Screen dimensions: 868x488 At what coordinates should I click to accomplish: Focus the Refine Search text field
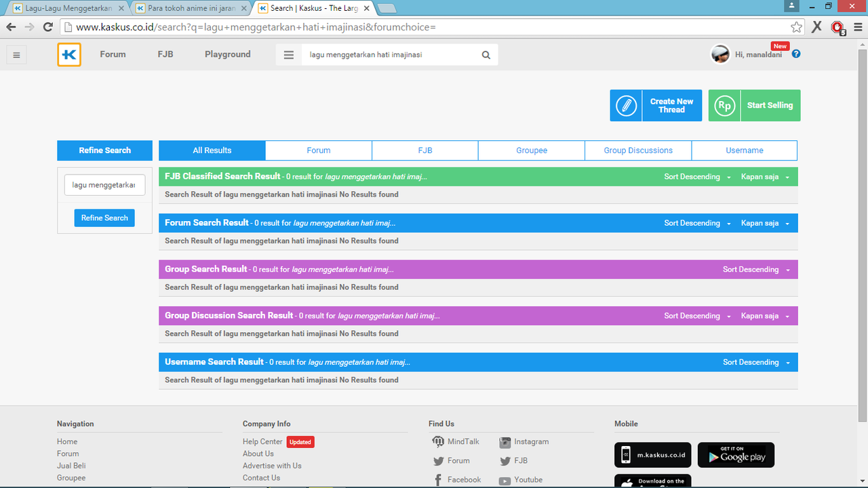coord(104,185)
